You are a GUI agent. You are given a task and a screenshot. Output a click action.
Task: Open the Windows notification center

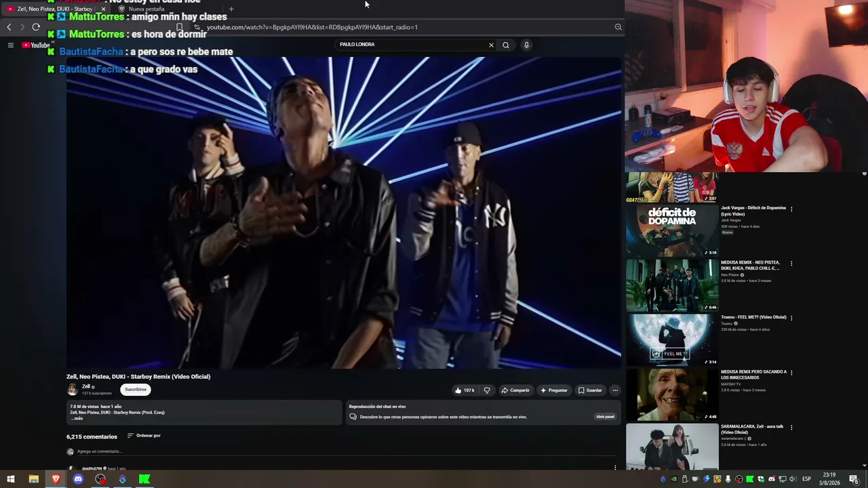click(x=854, y=479)
